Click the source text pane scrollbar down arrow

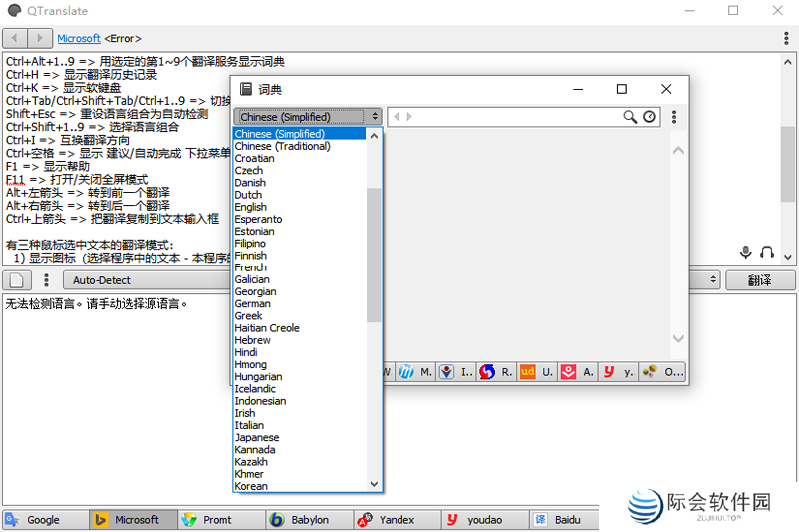(x=788, y=258)
